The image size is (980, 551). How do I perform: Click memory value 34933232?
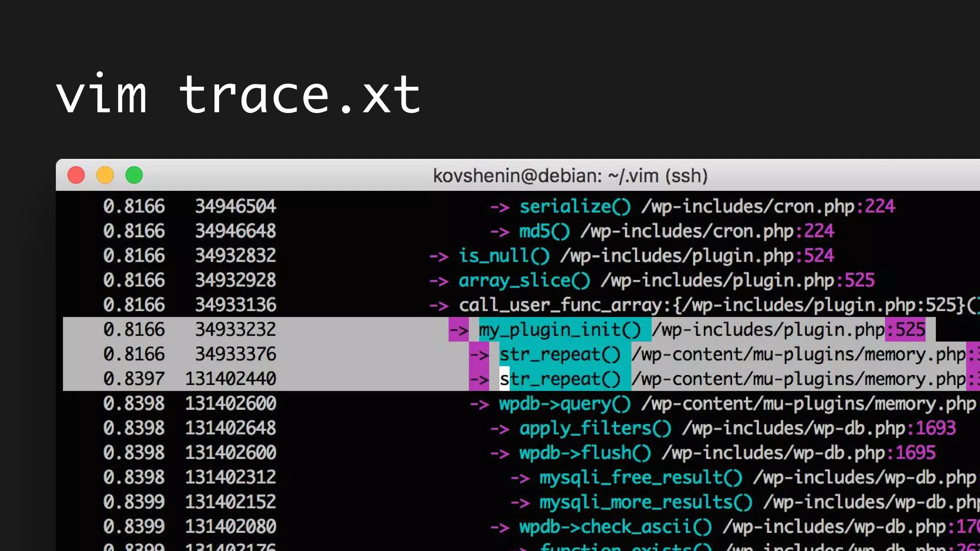pyautogui.click(x=235, y=330)
